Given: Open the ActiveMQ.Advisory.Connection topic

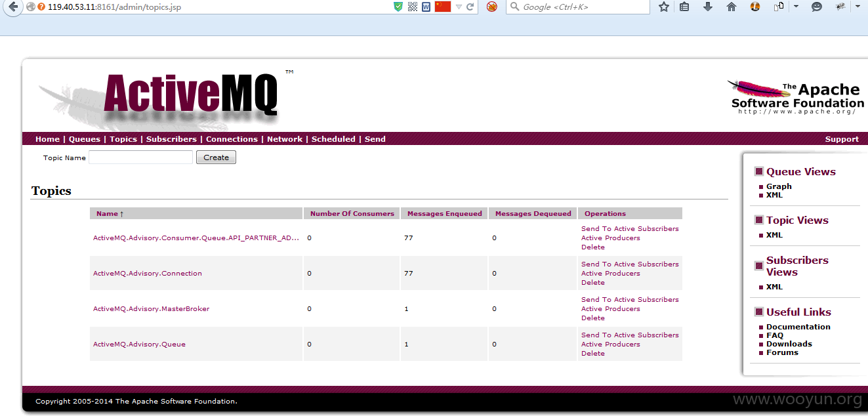Looking at the screenshot, I should coord(148,273).
